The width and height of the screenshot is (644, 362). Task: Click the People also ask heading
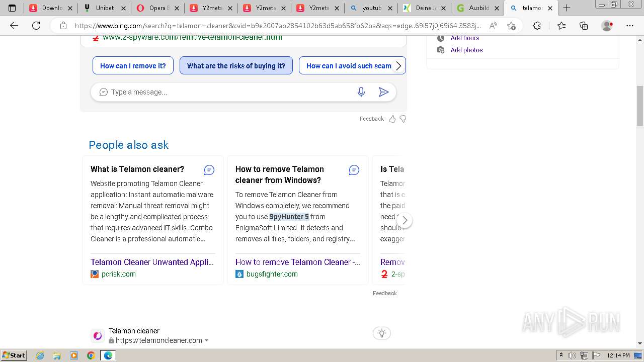129,145
